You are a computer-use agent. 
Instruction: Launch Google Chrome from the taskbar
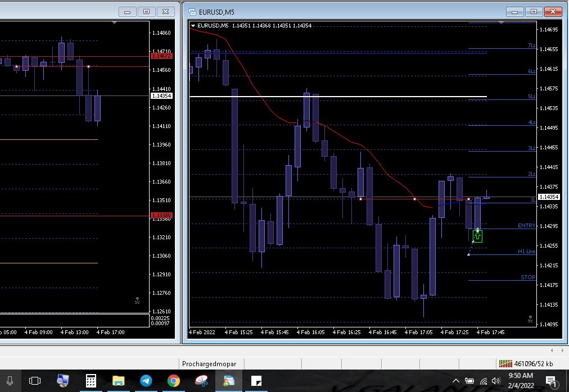pyautogui.click(x=174, y=381)
